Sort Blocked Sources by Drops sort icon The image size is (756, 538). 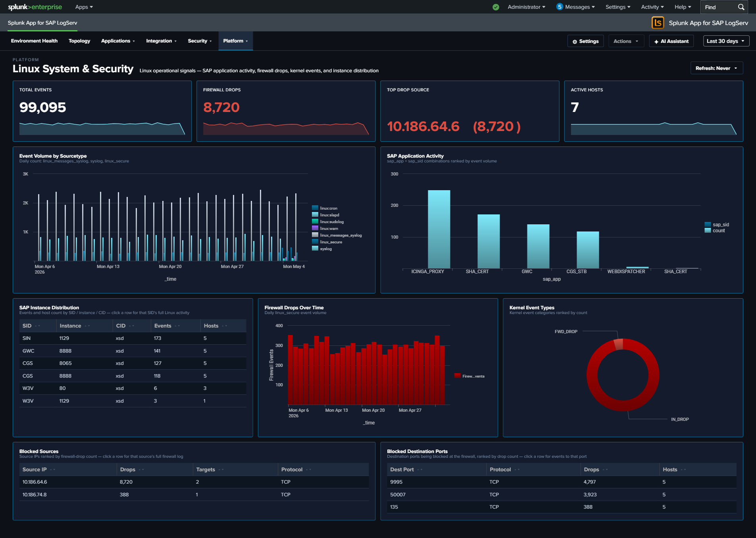[x=141, y=470]
